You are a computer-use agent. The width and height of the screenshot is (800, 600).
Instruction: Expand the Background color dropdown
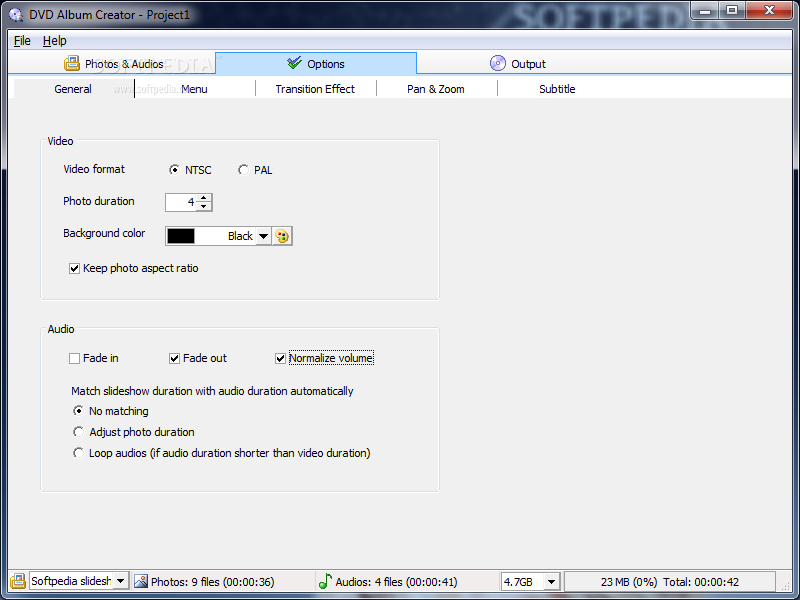(263, 236)
